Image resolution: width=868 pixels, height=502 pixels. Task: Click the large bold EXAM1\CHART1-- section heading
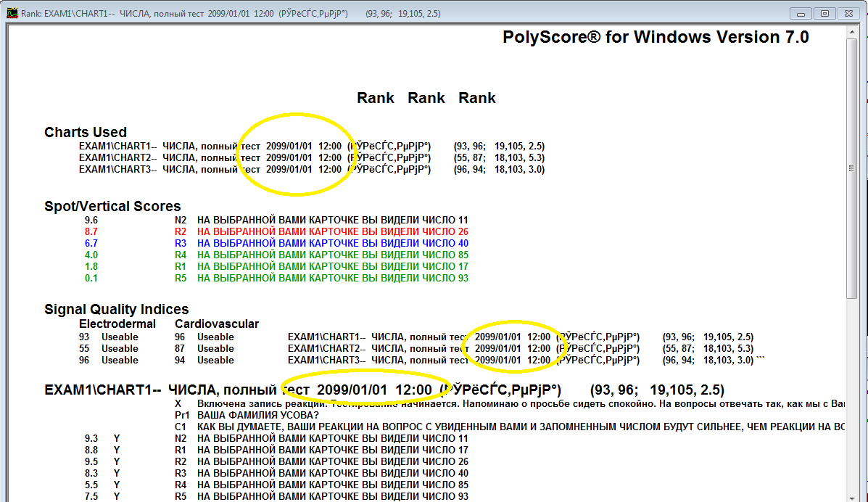point(384,390)
